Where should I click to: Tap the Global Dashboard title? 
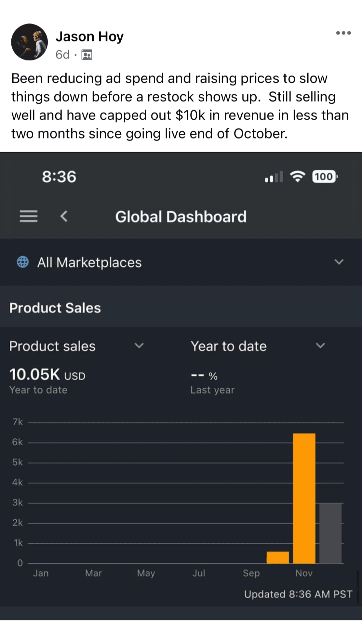point(181,217)
